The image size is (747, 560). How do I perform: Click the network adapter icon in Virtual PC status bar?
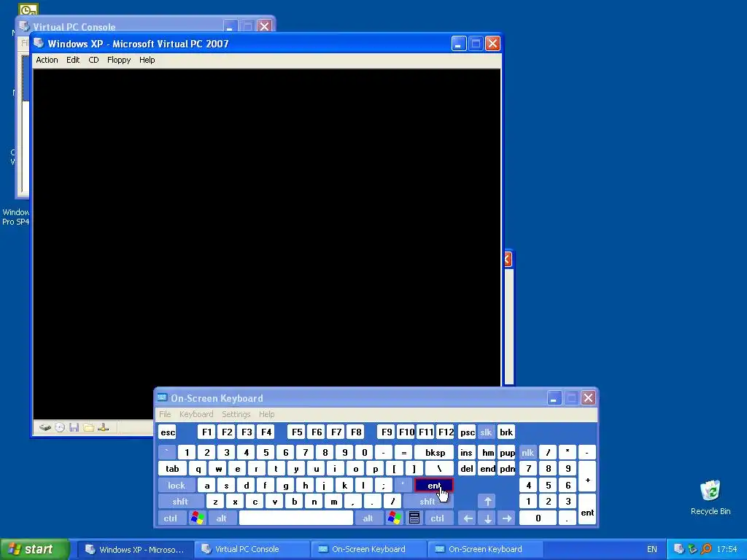(x=104, y=427)
